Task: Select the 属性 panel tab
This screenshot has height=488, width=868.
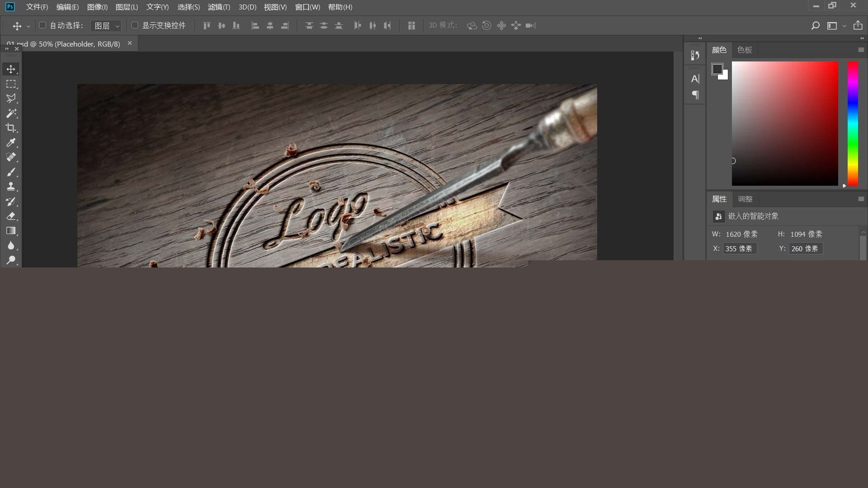Action: pyautogui.click(x=719, y=199)
